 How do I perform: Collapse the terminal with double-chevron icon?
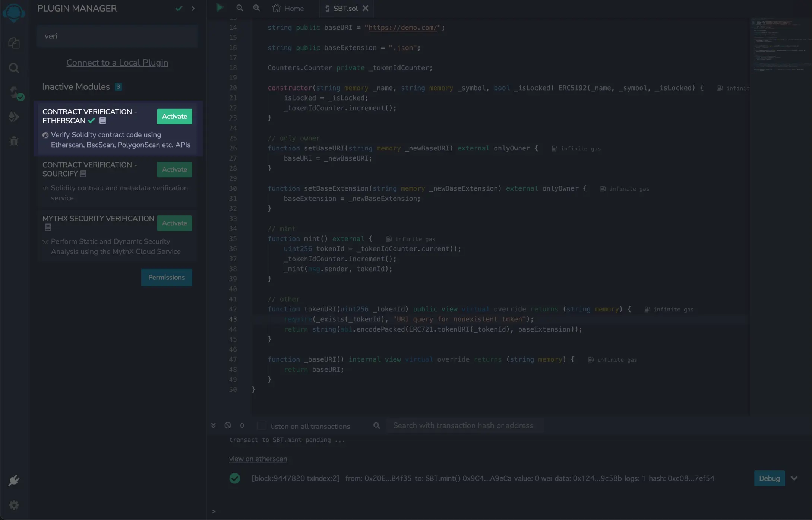pos(213,425)
